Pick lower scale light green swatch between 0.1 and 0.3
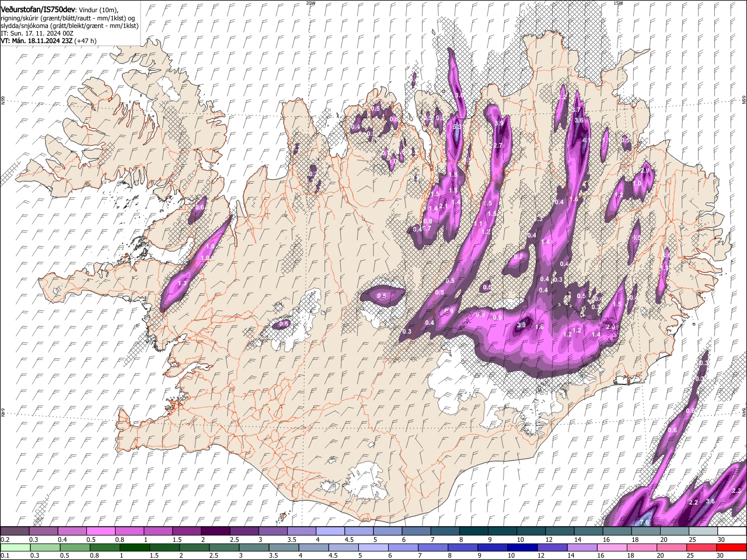 [15, 547]
